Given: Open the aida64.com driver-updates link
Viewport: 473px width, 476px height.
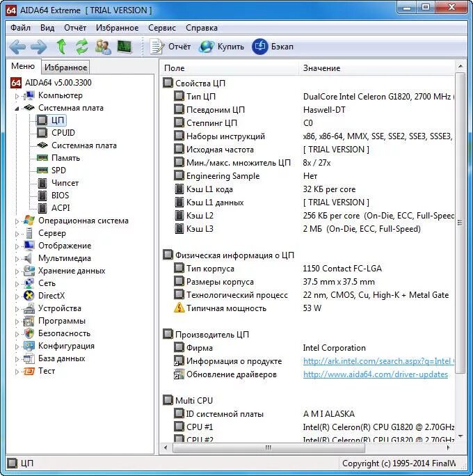Looking at the screenshot, I should 376,374.
